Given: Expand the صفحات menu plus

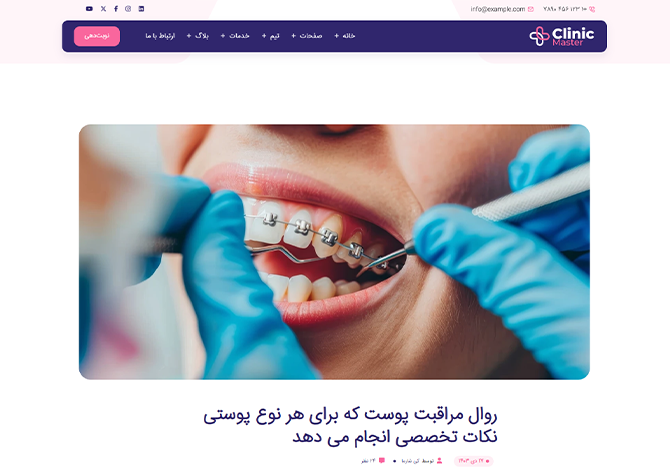Looking at the screenshot, I should (294, 36).
